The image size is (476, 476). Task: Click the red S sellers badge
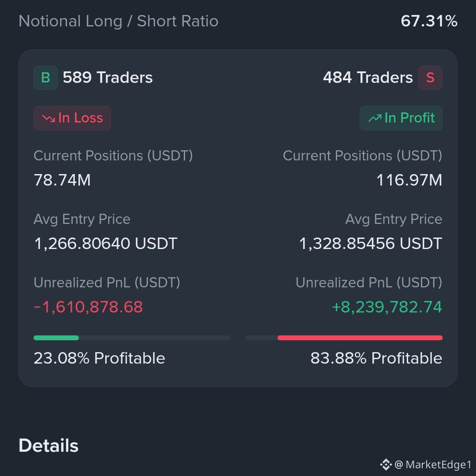(x=430, y=78)
